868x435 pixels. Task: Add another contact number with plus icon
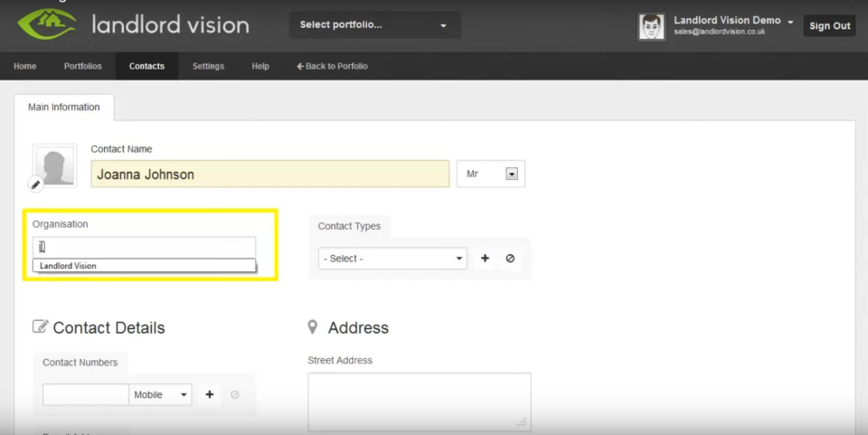click(210, 394)
